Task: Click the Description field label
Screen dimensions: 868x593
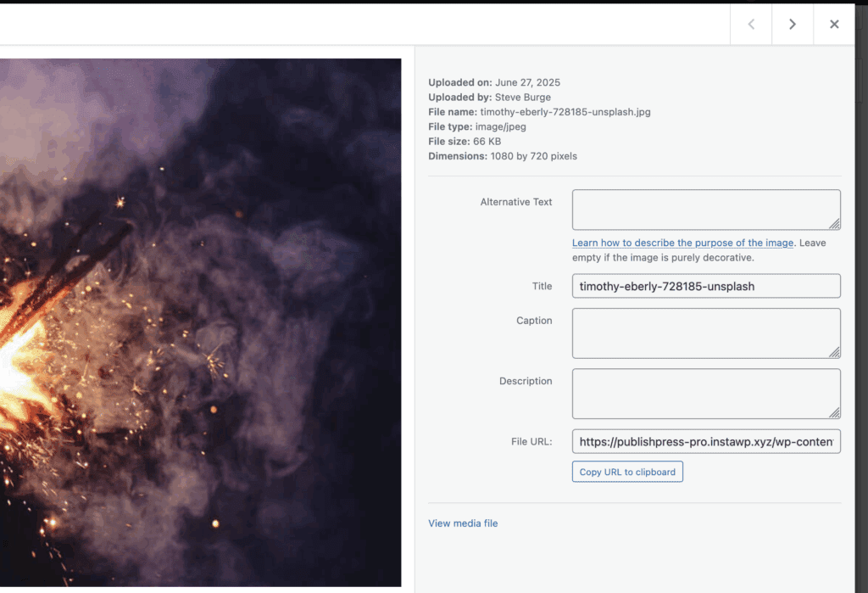Action: coord(526,381)
